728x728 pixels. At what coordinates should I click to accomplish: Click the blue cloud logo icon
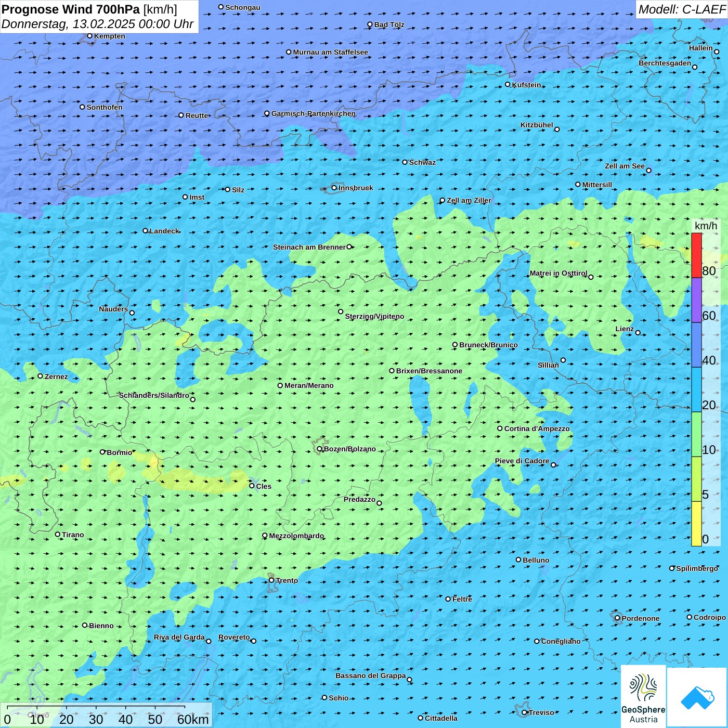coord(697,697)
